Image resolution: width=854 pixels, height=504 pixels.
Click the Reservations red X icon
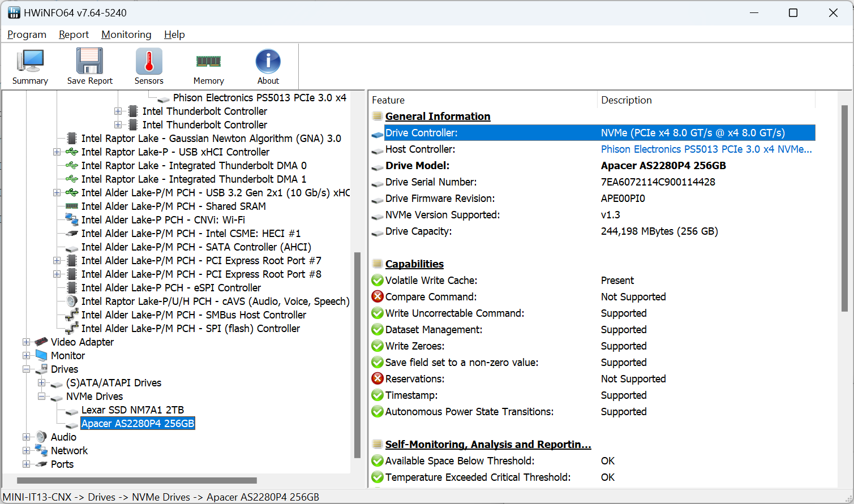(377, 378)
